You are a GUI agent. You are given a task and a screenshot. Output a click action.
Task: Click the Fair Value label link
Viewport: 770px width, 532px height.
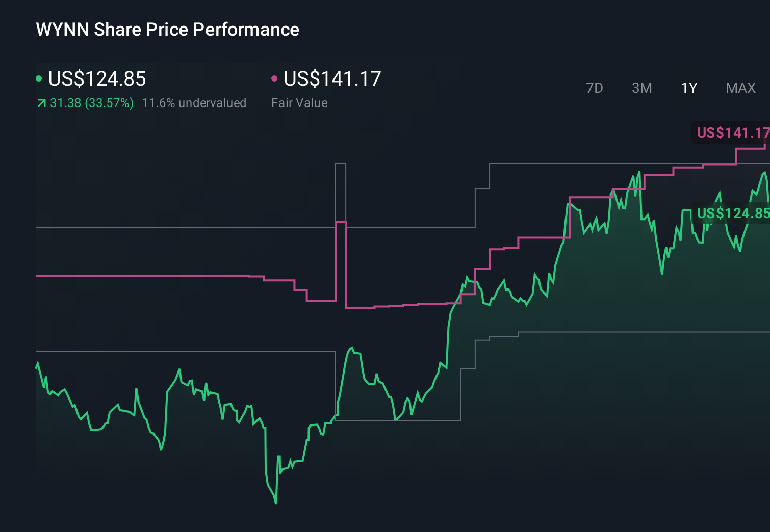pos(300,103)
